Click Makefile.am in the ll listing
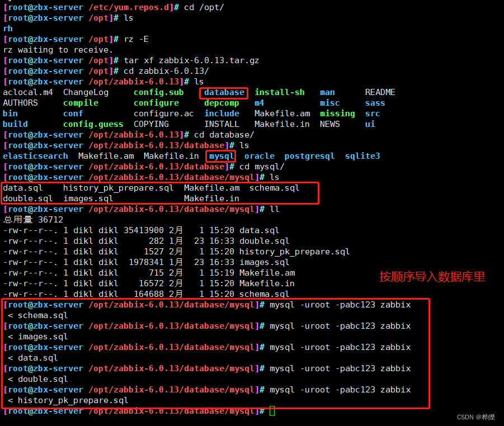Screen dimensions: 504x426 click(267, 273)
